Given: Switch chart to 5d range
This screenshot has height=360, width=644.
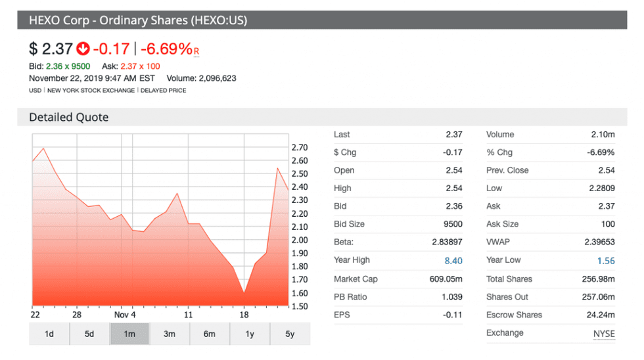Looking at the screenshot, I should coord(89,334).
